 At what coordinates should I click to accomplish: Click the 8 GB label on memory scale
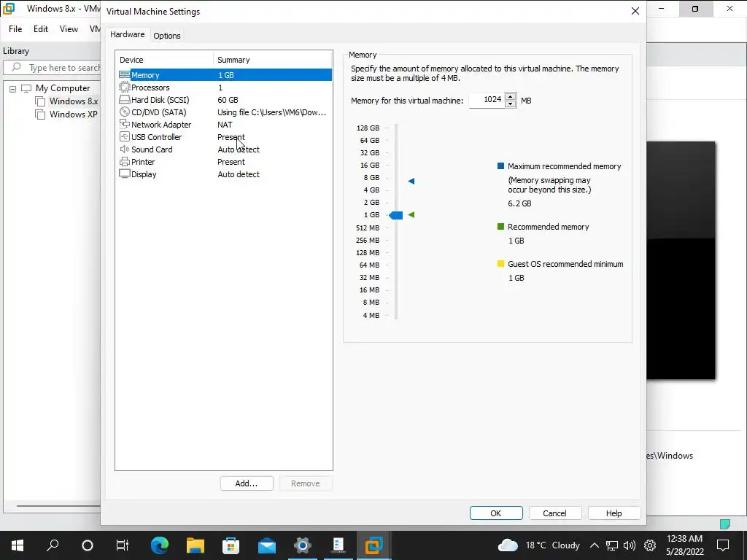click(371, 178)
